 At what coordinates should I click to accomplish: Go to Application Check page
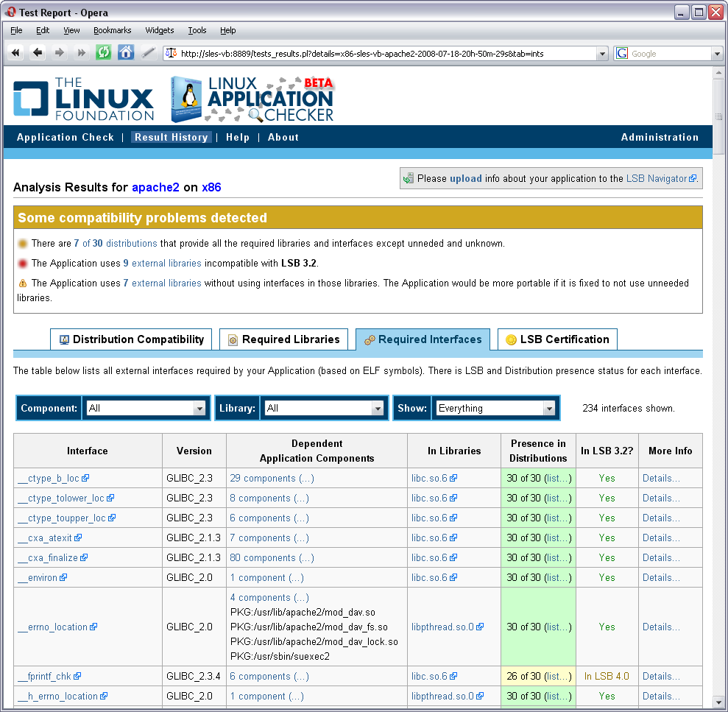pyautogui.click(x=66, y=137)
